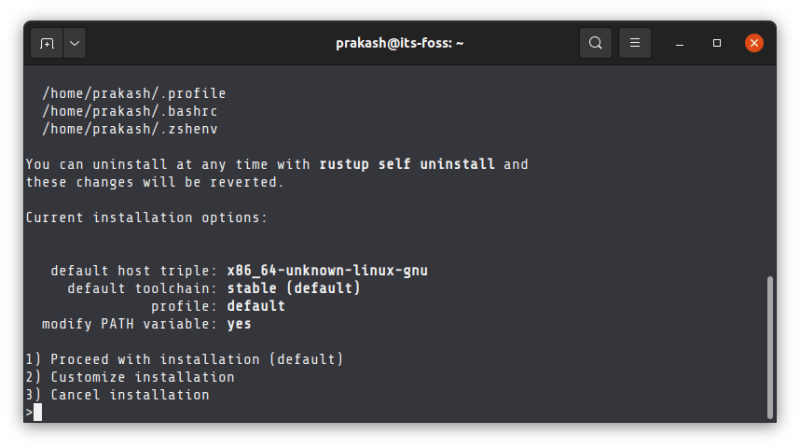Click the Proceed with installation option line
The image size is (800, 448).
point(184,359)
